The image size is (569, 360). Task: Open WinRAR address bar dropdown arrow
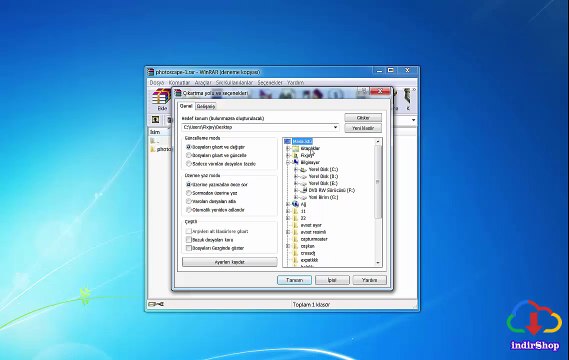coord(413,120)
